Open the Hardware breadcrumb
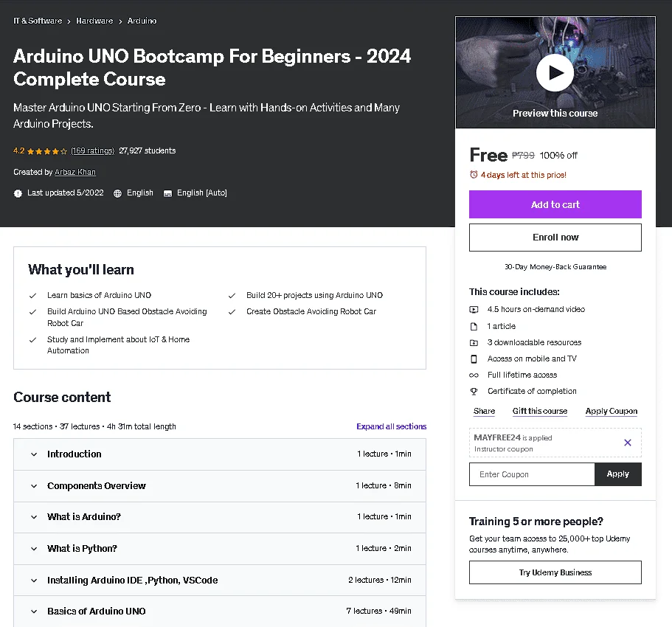672x627 pixels. (x=94, y=21)
